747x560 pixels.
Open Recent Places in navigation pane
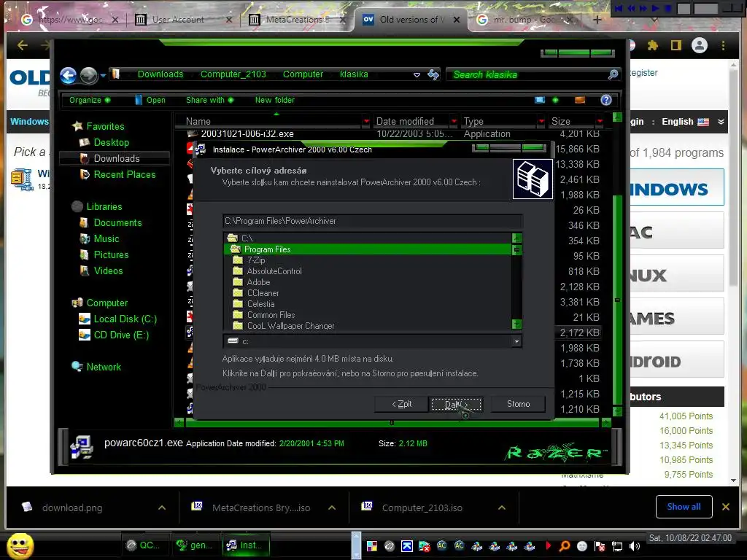[x=124, y=175]
